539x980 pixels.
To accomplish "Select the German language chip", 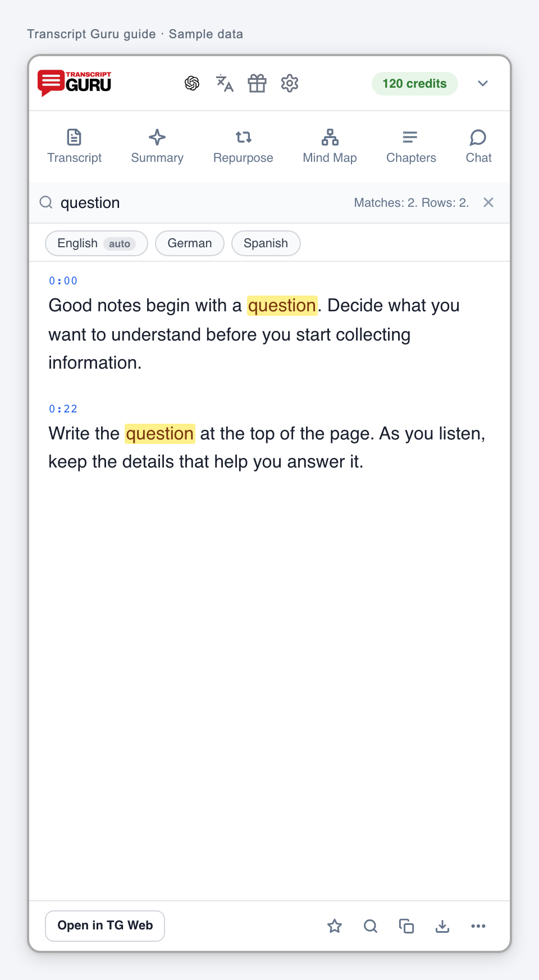I will tap(190, 243).
